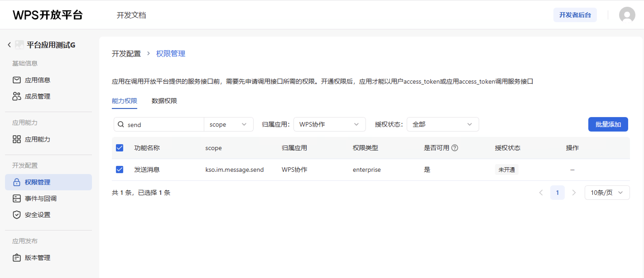Click the question mark beside 是否可用

click(x=455, y=148)
